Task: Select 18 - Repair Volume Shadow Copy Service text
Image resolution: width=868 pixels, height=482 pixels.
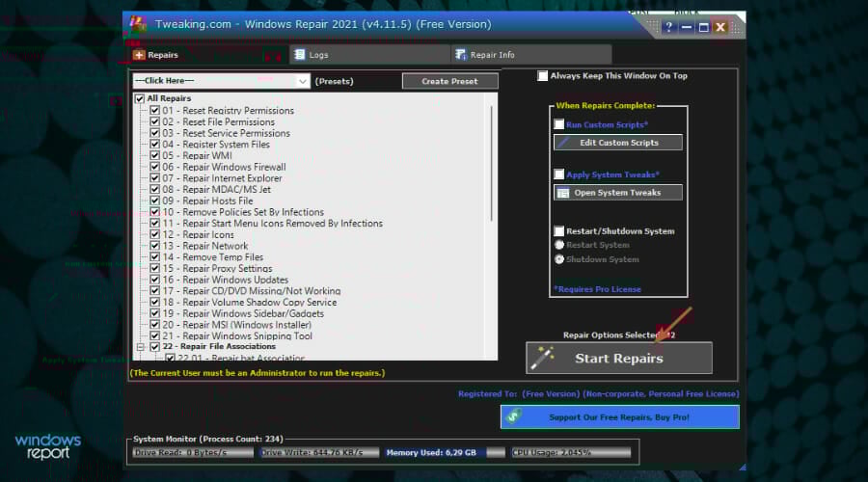Action: click(x=249, y=302)
